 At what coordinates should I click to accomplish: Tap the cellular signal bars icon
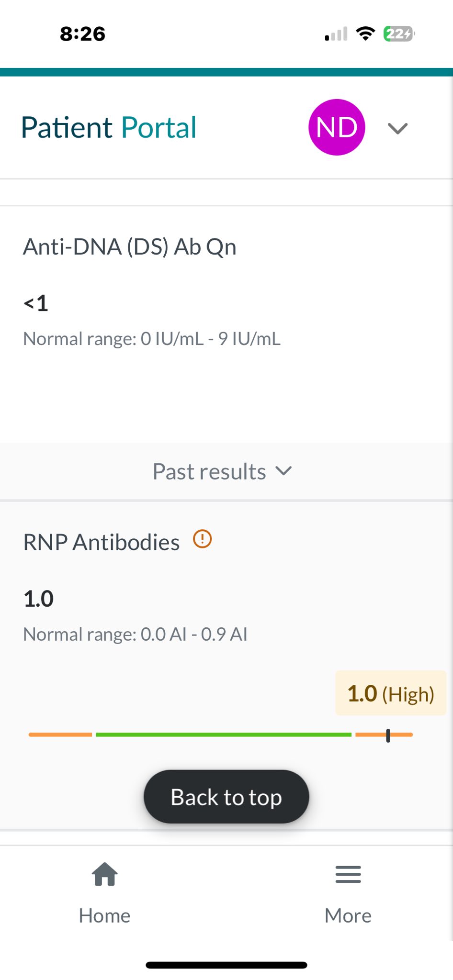(336, 34)
